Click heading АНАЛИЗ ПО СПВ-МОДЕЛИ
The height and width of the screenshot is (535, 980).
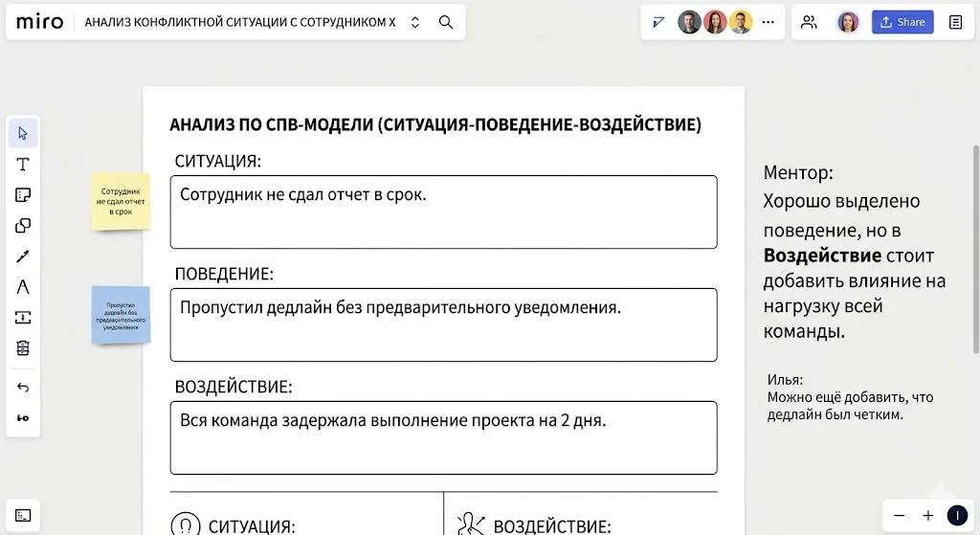point(435,124)
